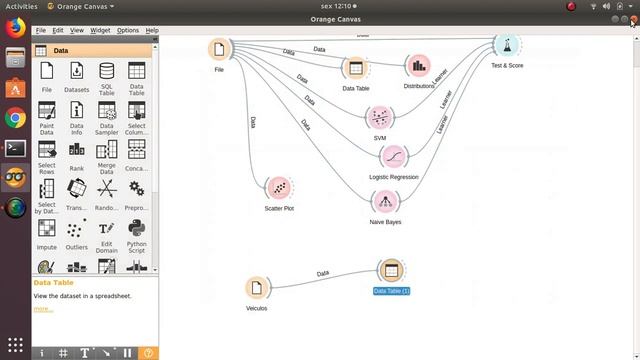Click the Distributions node on the canvas

(419, 65)
